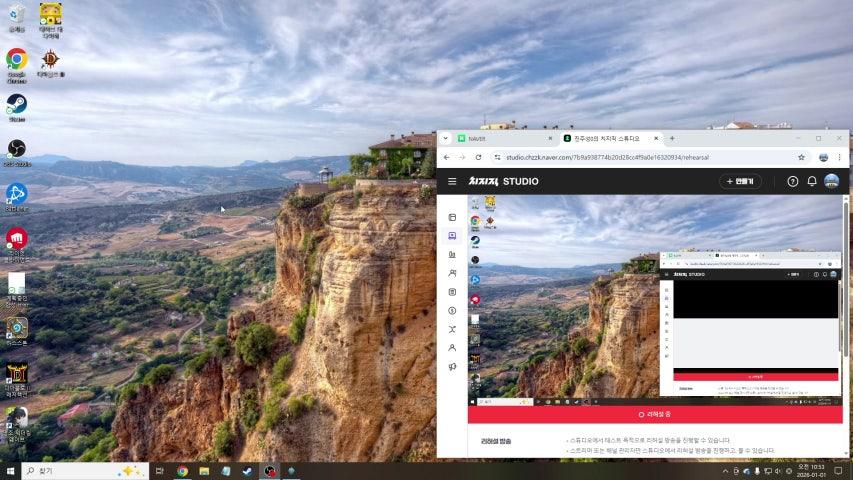Open volume control in system tray
Screen dimensions: 853x480
point(778,471)
